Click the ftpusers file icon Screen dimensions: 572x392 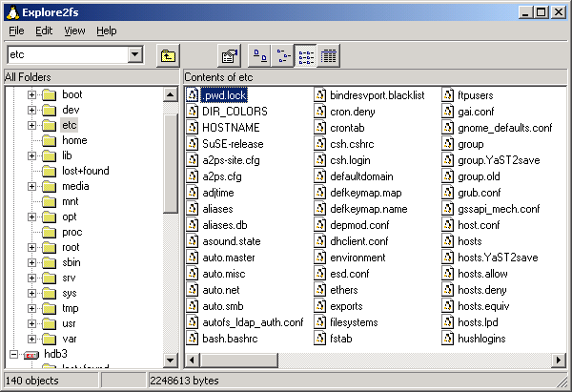tap(448, 95)
